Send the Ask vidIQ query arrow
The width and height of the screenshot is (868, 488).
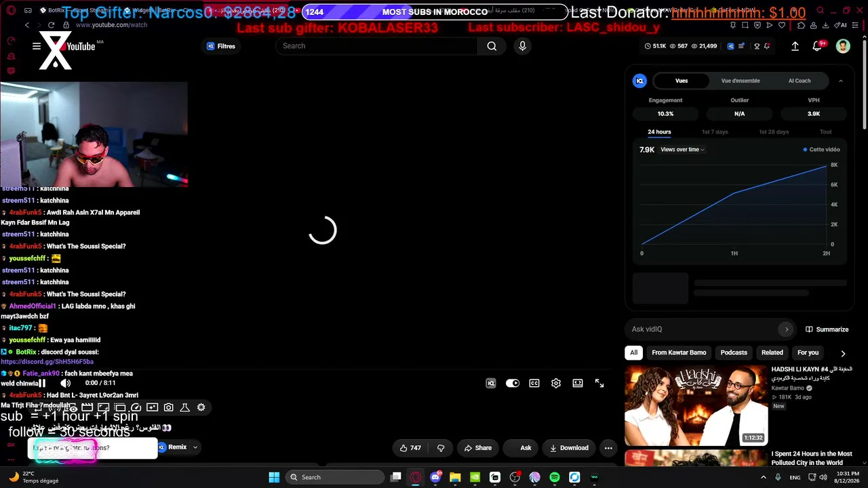coord(787,329)
